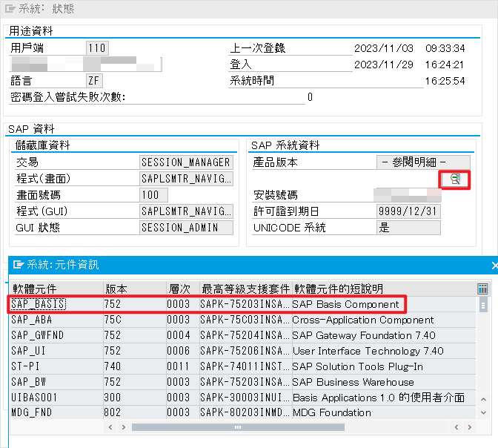The image size is (498, 448).
Task: Click the 許可證到期日 field 9999/12/31
Action: (x=408, y=211)
